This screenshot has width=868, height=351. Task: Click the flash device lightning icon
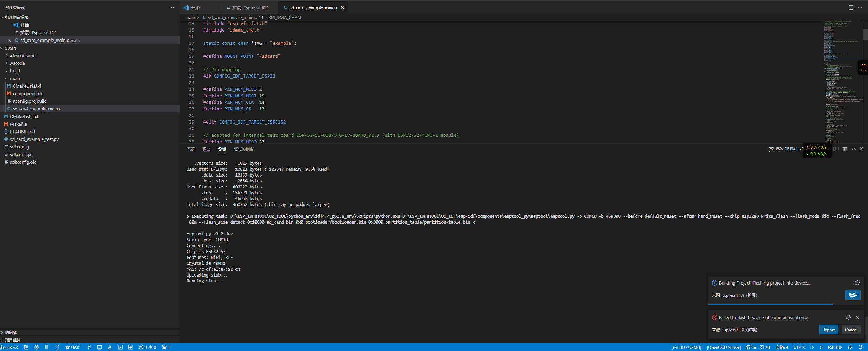click(89, 347)
